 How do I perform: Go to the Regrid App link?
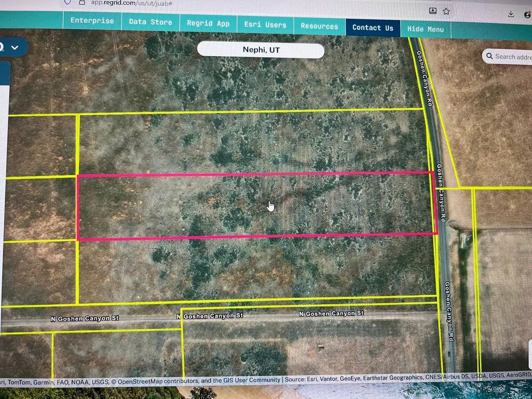click(208, 24)
